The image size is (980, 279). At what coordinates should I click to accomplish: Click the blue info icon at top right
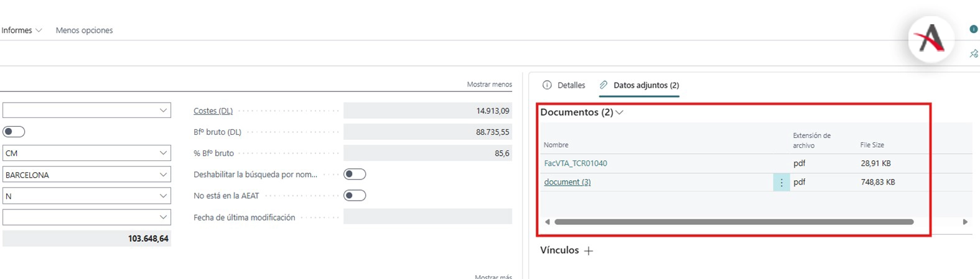coord(973,29)
